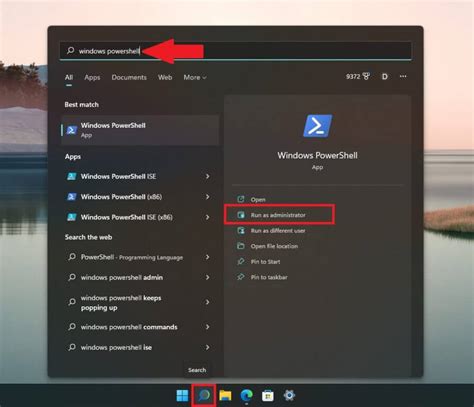Click Open in PowerShell actions
The width and height of the screenshot is (474, 407).
tap(258, 200)
